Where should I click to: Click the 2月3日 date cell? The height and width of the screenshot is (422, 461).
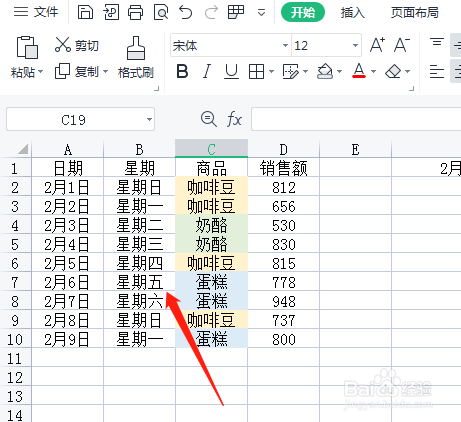(68, 225)
